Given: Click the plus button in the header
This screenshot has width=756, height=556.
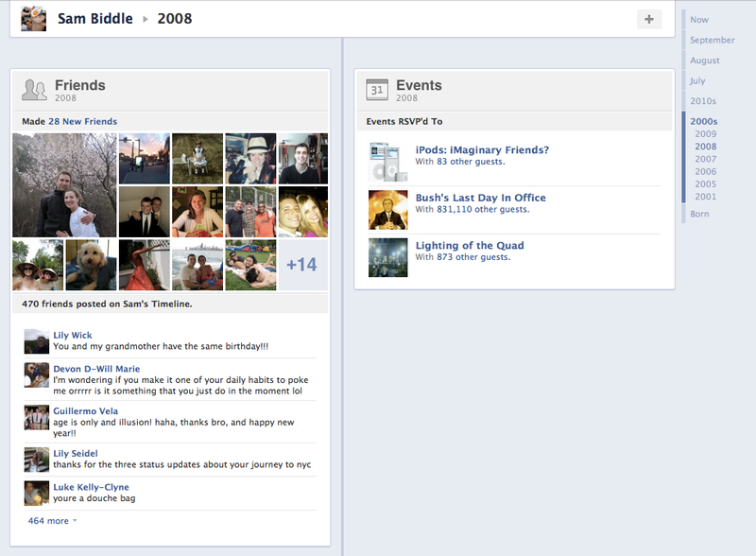Looking at the screenshot, I should tap(649, 19).
